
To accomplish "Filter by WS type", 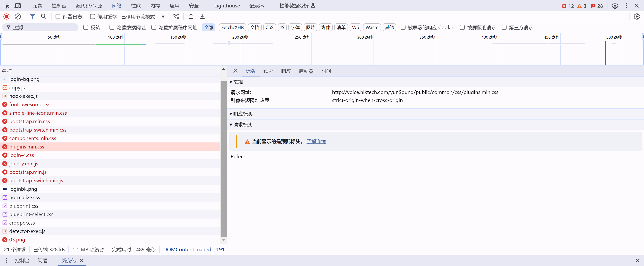I will (x=355, y=28).
